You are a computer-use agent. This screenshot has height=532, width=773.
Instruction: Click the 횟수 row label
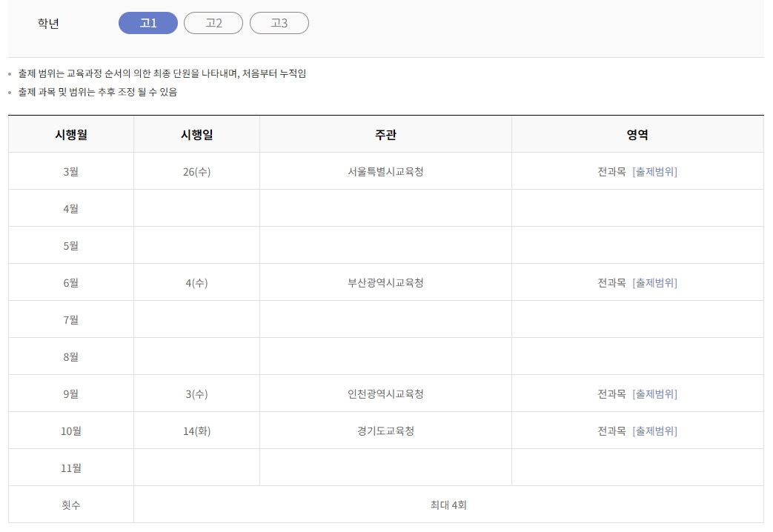coord(70,505)
